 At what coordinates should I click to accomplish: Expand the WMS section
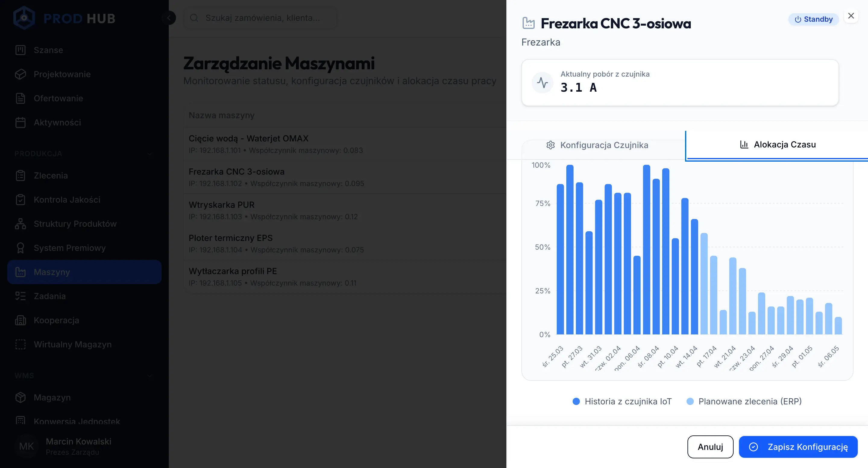[150, 376]
